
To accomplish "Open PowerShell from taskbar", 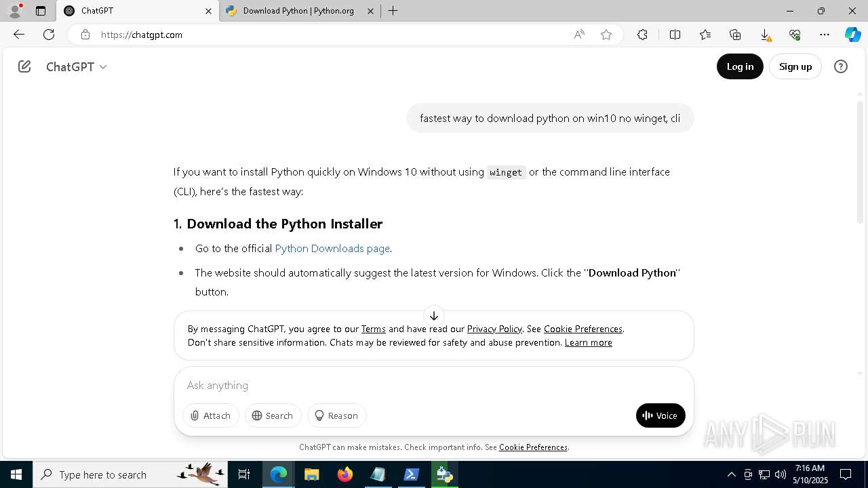I will tap(412, 474).
